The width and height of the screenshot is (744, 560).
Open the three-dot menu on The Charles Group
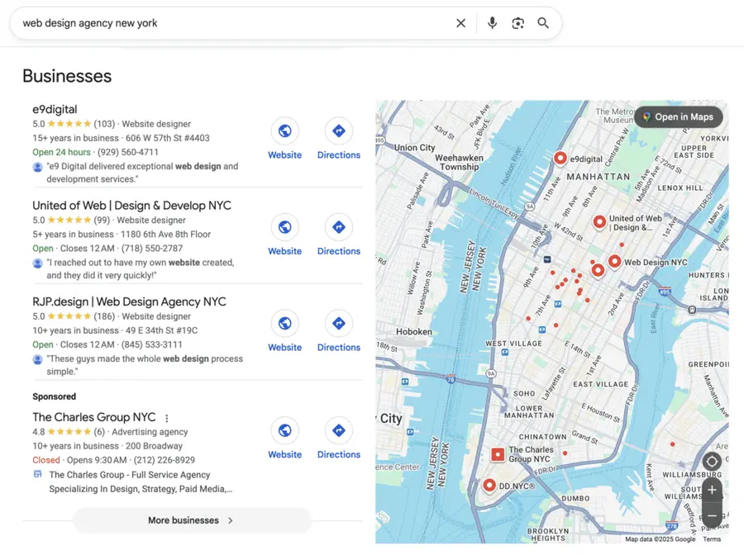pos(166,418)
